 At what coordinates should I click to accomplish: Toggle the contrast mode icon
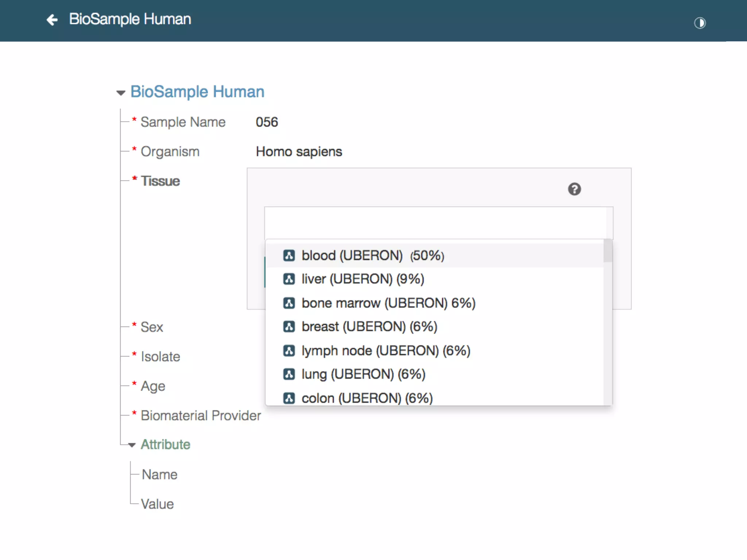point(700,23)
